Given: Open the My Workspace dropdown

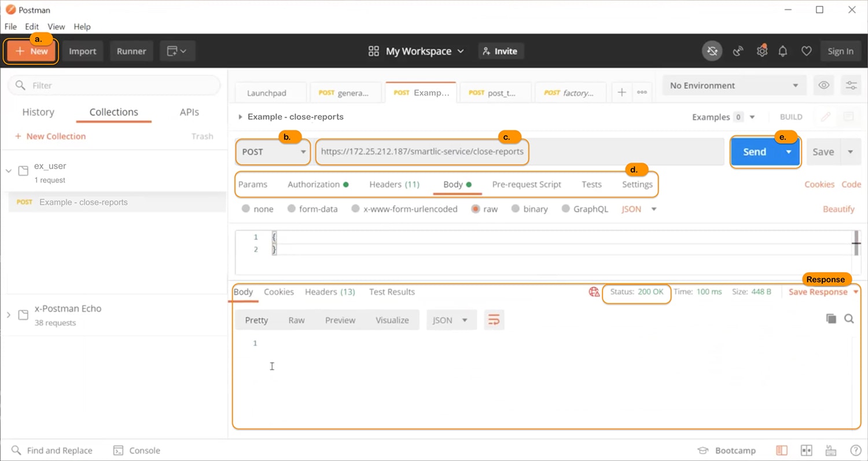Looking at the screenshot, I should point(417,51).
